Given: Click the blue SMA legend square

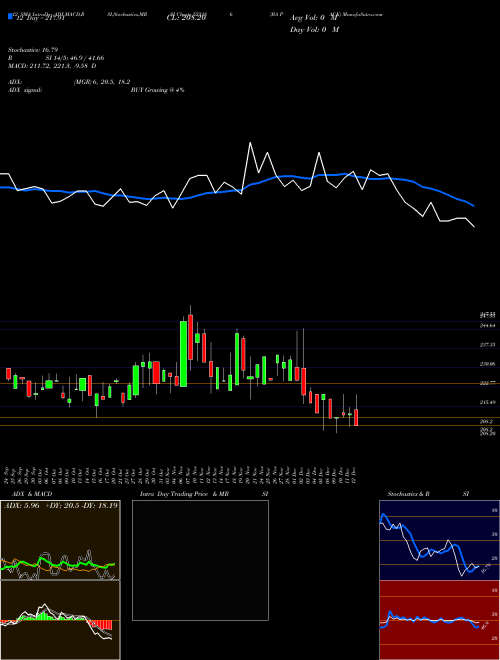Looking at the screenshot, I should tap(10, 16).
